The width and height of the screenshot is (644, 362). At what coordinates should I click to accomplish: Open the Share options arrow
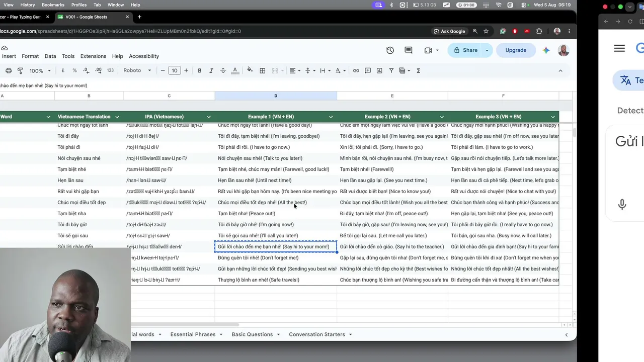point(487,50)
